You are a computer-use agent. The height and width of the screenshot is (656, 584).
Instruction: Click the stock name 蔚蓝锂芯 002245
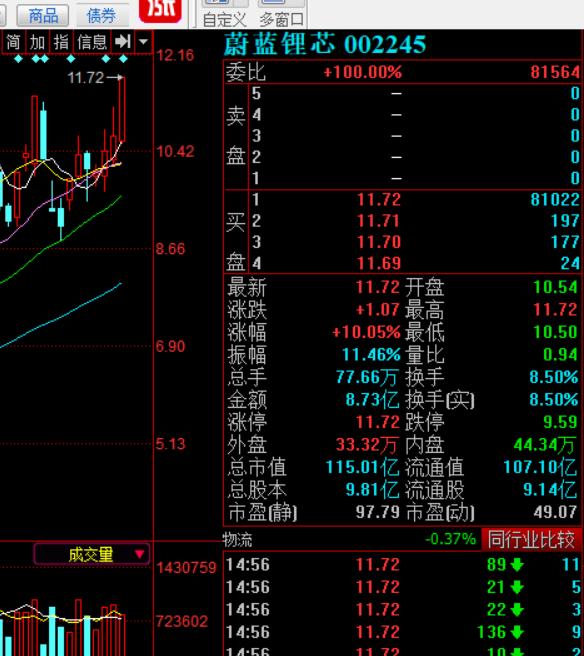325,44
